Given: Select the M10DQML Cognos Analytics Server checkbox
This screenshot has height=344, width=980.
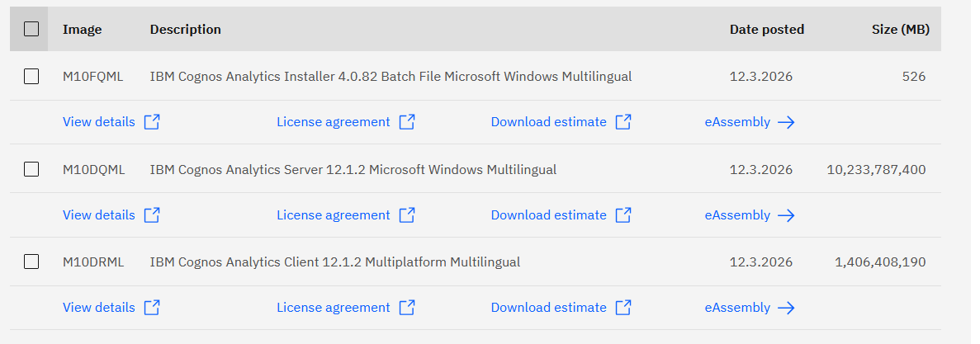Looking at the screenshot, I should pyautogui.click(x=31, y=169).
